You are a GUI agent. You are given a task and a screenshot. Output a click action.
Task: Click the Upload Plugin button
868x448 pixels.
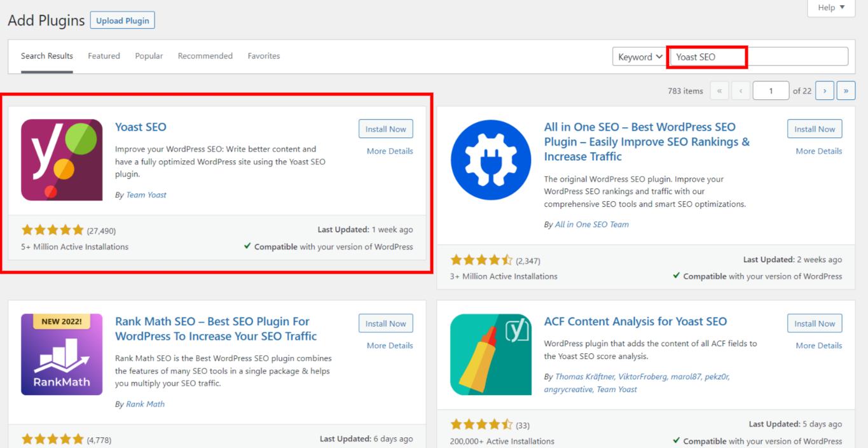[x=122, y=20]
